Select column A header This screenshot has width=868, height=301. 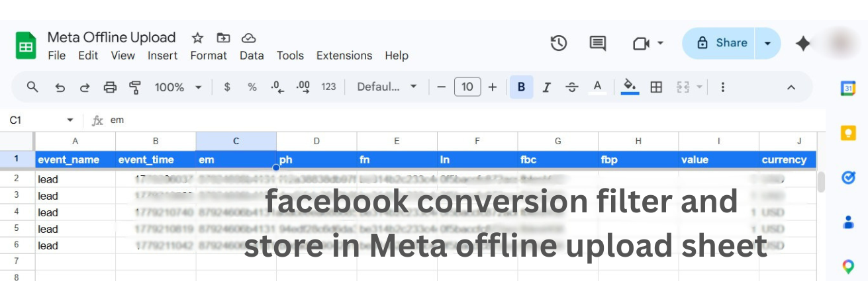[x=75, y=141]
